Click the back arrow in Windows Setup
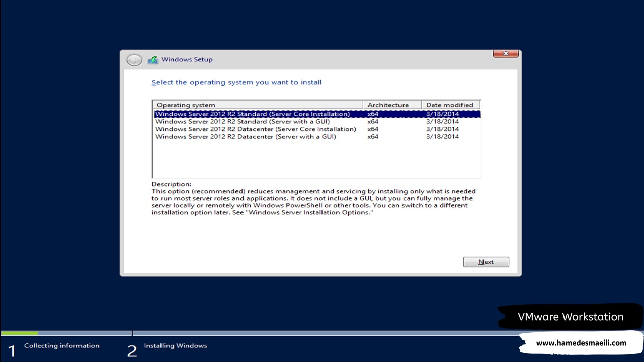This screenshot has height=362, width=644. [x=134, y=60]
